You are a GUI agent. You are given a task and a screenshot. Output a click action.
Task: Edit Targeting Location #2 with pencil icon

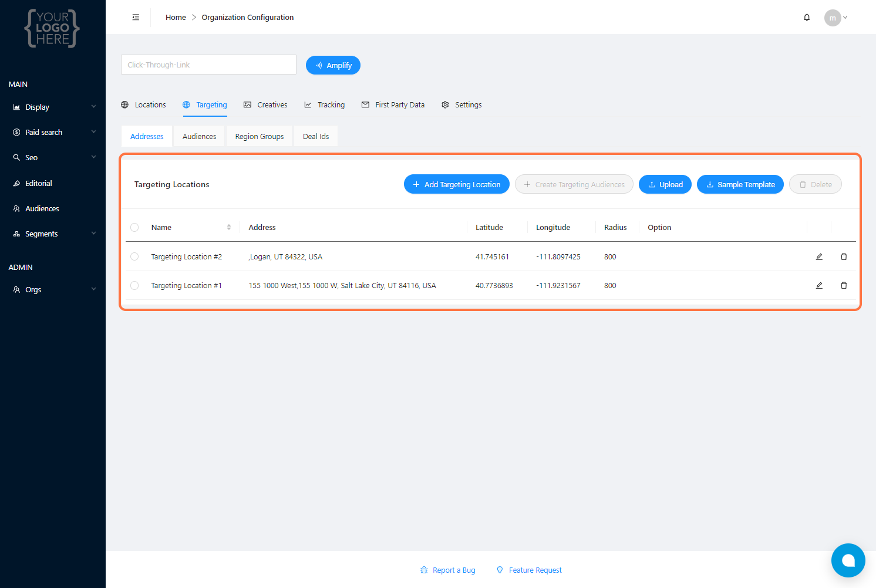pyautogui.click(x=819, y=256)
